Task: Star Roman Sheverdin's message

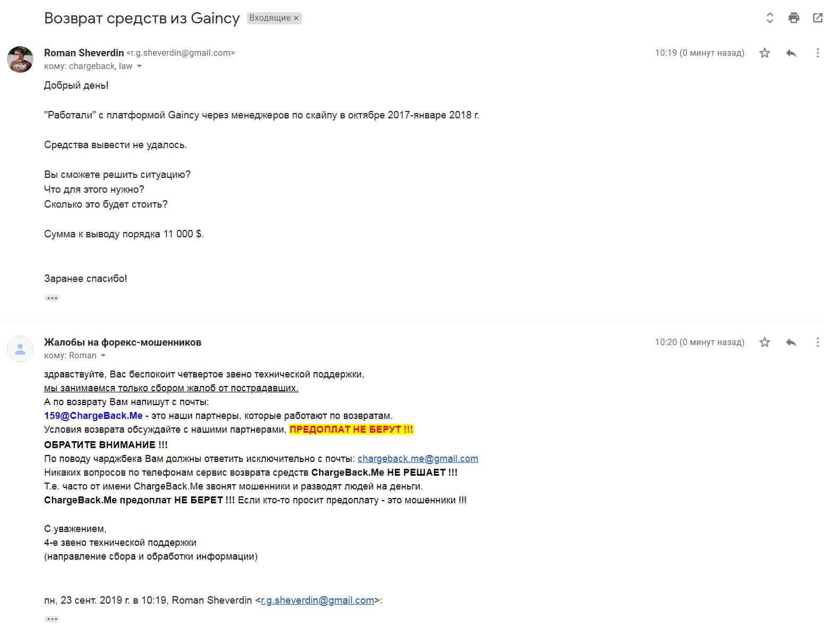Action: 764,53
